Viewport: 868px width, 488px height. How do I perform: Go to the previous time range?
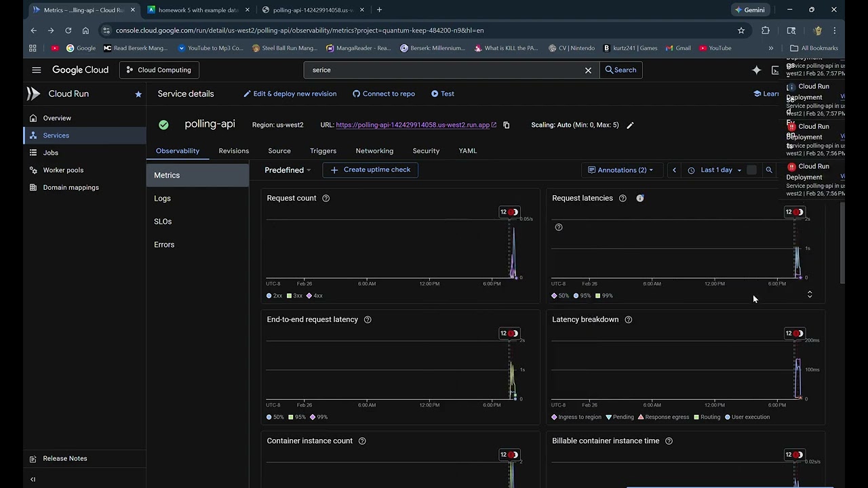(x=674, y=170)
